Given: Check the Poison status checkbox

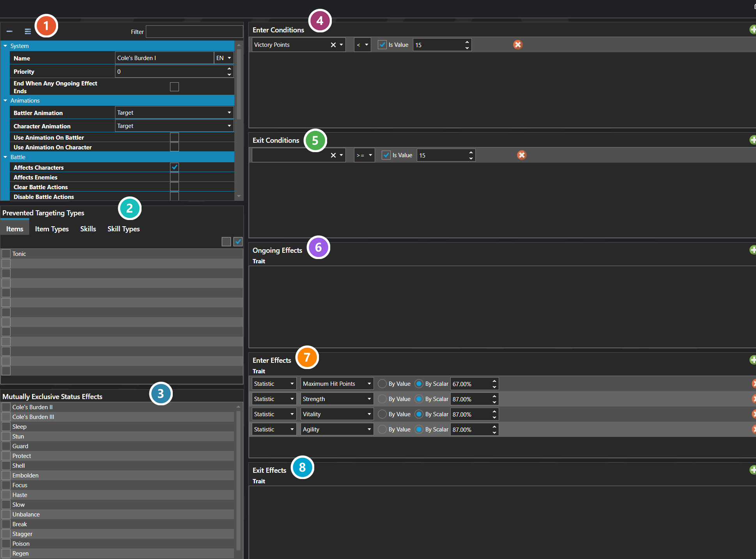Looking at the screenshot, I should (6, 543).
